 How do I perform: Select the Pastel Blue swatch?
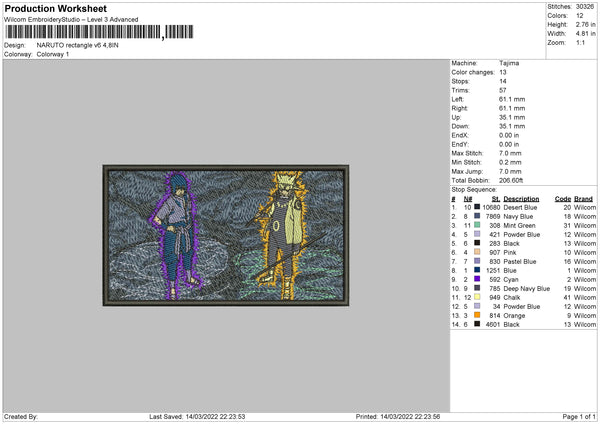[x=479, y=261]
